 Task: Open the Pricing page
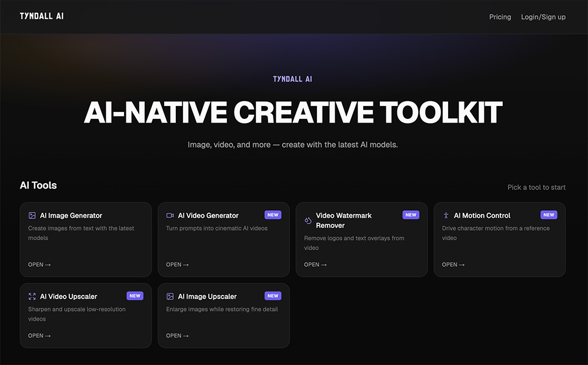[500, 17]
